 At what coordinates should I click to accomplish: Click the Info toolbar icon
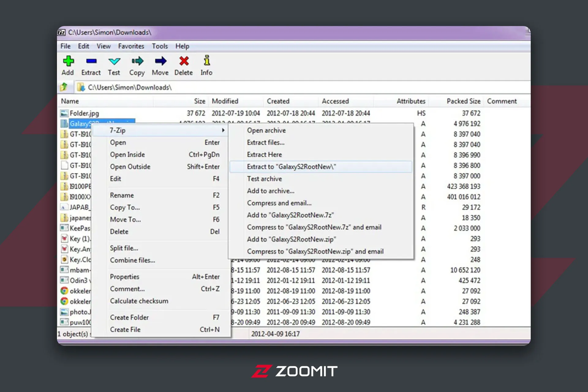(207, 60)
